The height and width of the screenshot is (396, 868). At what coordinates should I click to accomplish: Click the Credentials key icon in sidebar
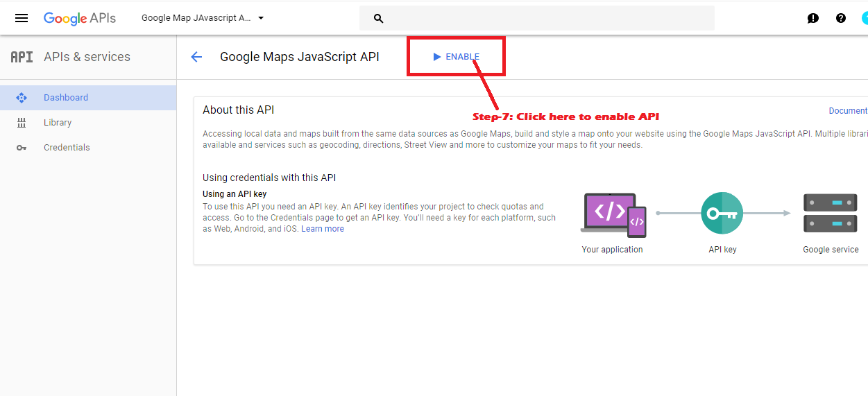click(x=22, y=148)
